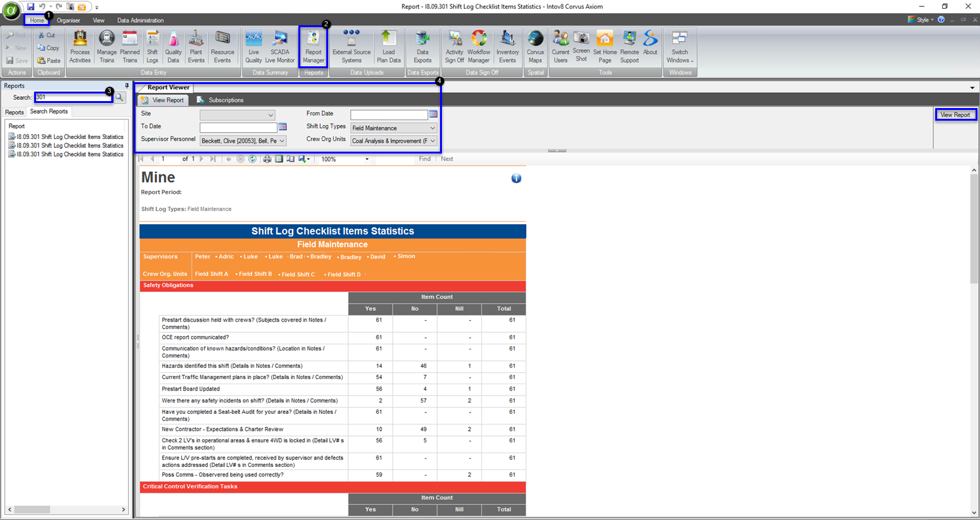This screenshot has height=520, width=980.
Task: Open Manage Trains
Action: pos(106,47)
